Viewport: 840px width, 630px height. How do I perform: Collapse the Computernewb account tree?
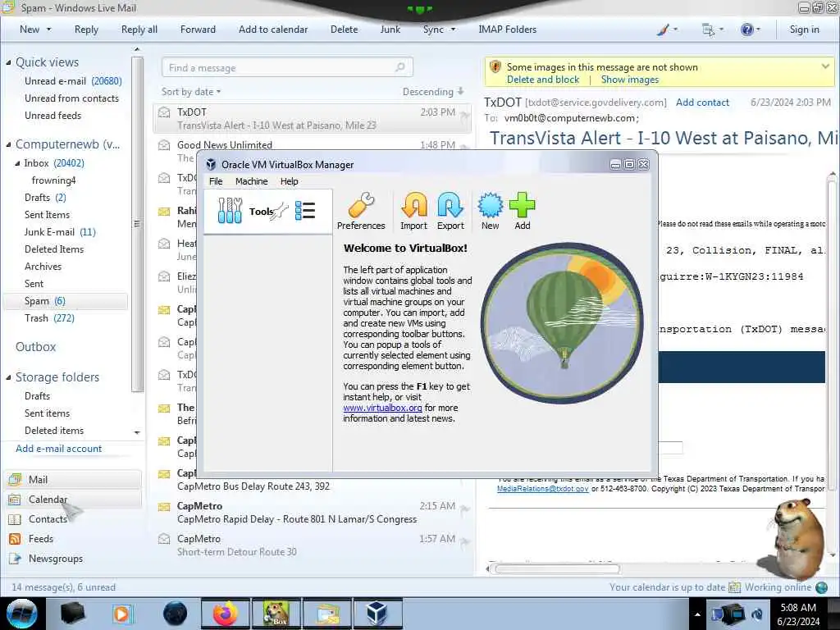click(8, 144)
